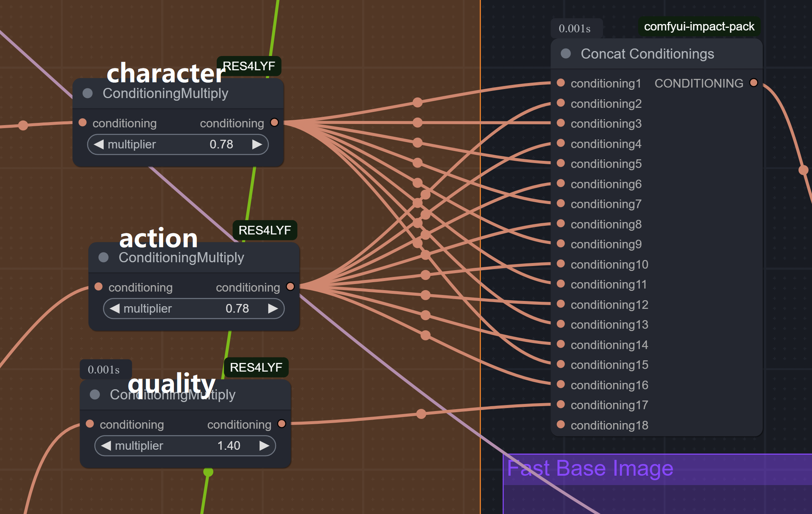Decrease multiplier on the action node

coord(115,308)
